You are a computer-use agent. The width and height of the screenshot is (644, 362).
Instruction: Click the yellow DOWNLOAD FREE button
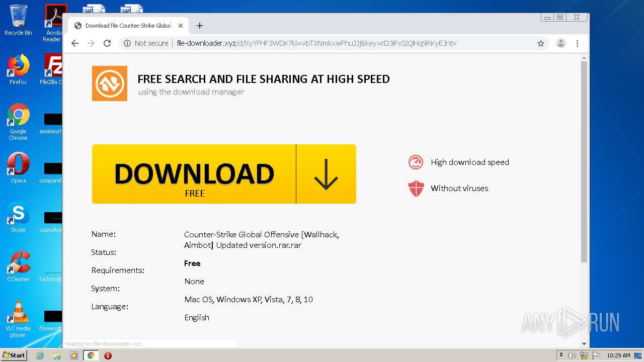(224, 174)
